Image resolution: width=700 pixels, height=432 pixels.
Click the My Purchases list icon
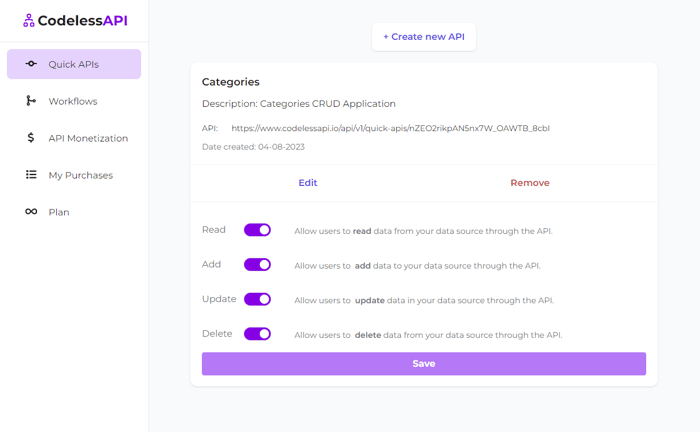pos(31,174)
